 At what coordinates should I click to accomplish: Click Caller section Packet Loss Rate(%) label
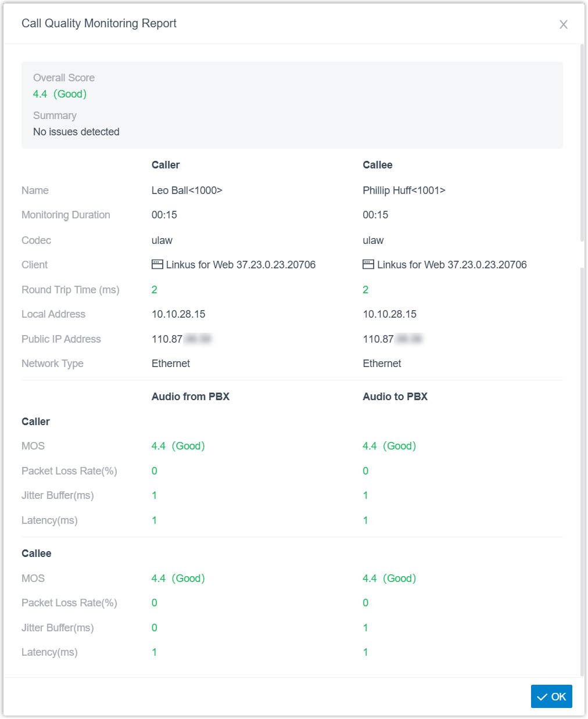(x=69, y=471)
